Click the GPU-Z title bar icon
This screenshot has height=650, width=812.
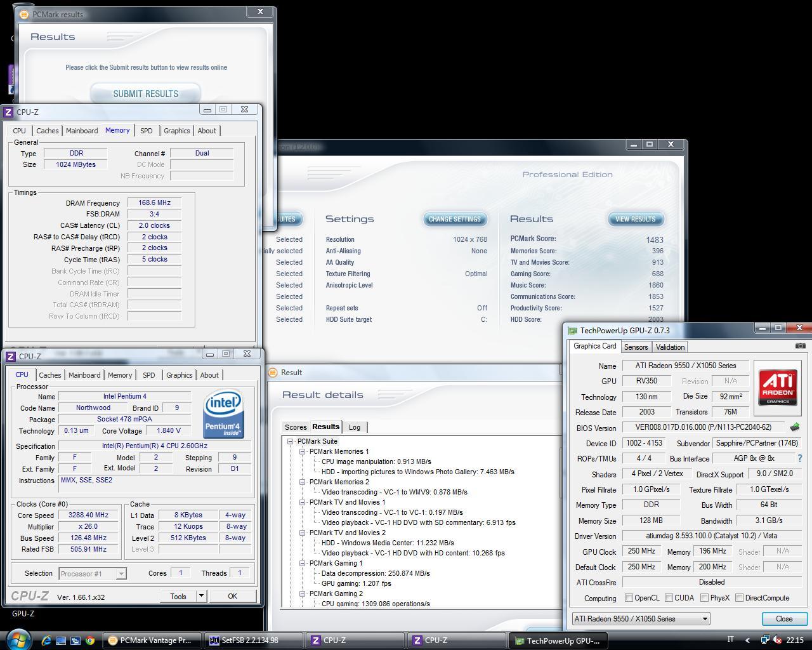point(573,330)
